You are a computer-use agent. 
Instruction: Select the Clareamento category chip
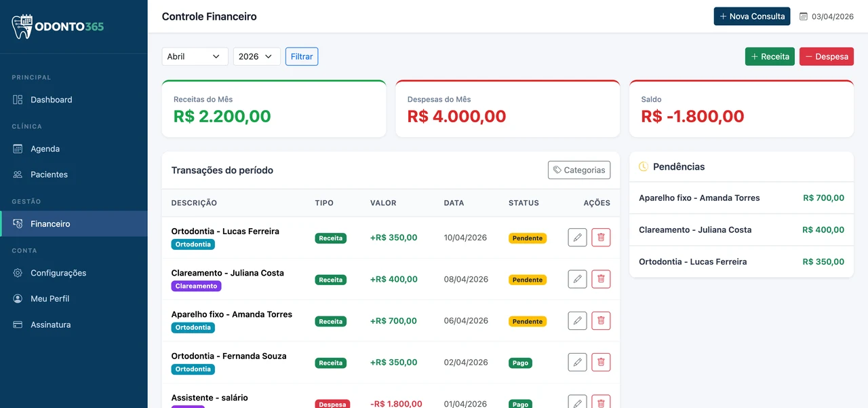click(x=196, y=286)
